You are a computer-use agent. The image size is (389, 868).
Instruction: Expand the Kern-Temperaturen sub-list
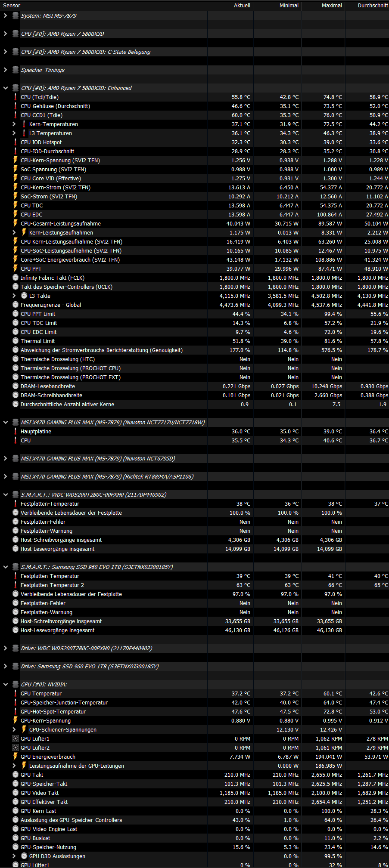14,124
